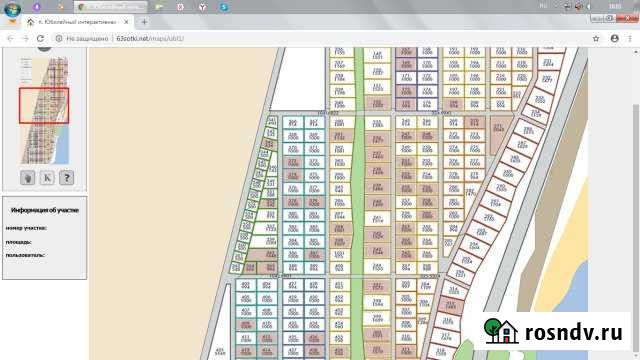Open the Chrome three-dot menu
The width and height of the screenshot is (640, 360).
[x=630, y=38]
